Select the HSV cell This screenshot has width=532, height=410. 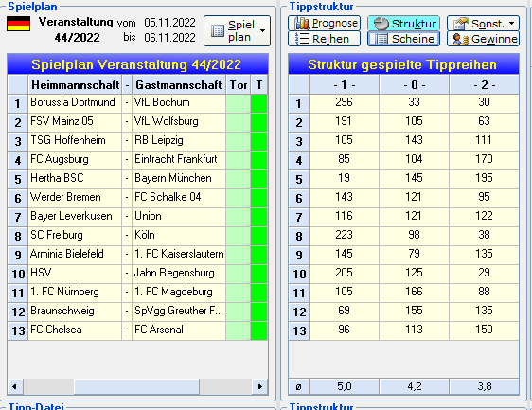point(75,274)
